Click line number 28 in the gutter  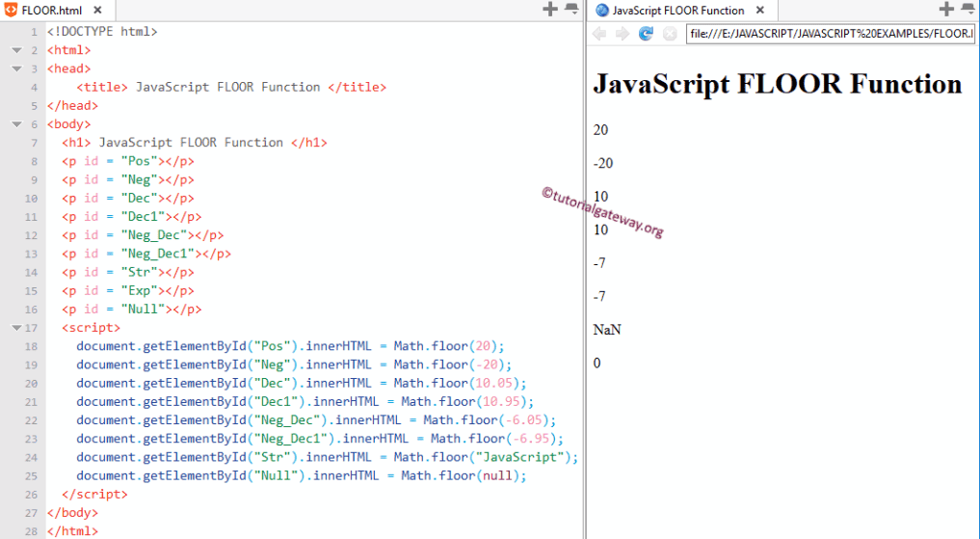point(32,531)
